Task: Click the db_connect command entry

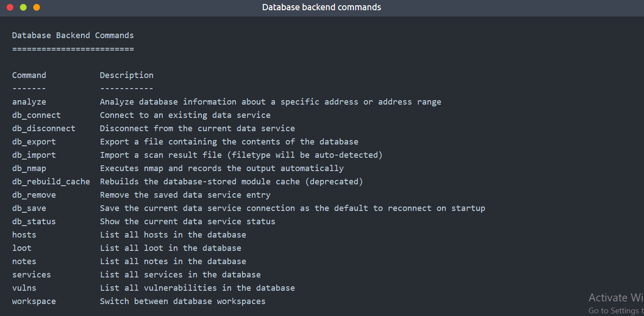Action: [36, 115]
